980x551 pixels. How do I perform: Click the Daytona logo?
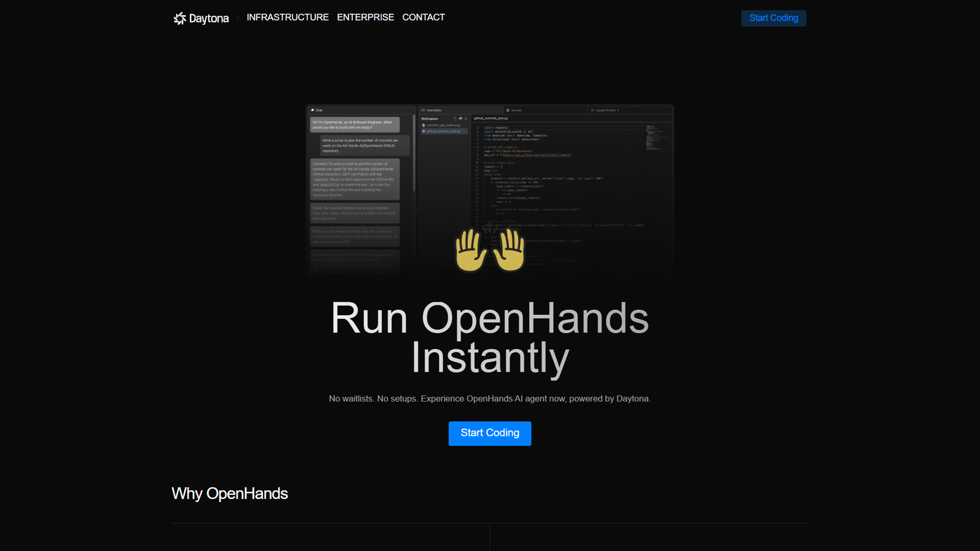point(201,18)
